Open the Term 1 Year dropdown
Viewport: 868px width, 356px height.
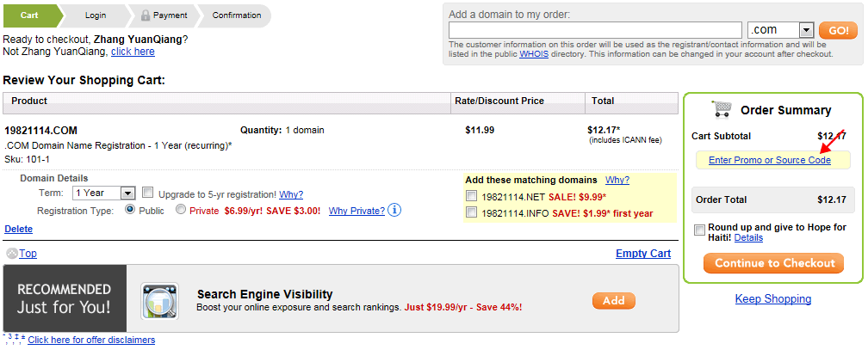click(x=104, y=193)
